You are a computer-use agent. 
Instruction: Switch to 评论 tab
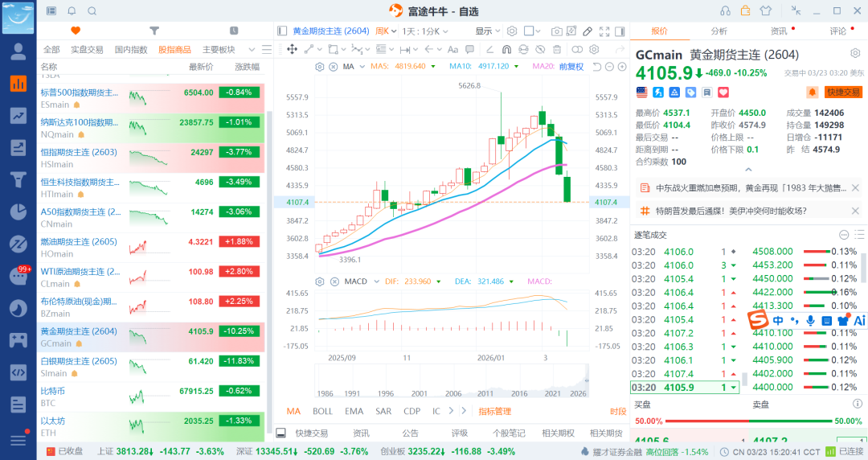coord(837,31)
